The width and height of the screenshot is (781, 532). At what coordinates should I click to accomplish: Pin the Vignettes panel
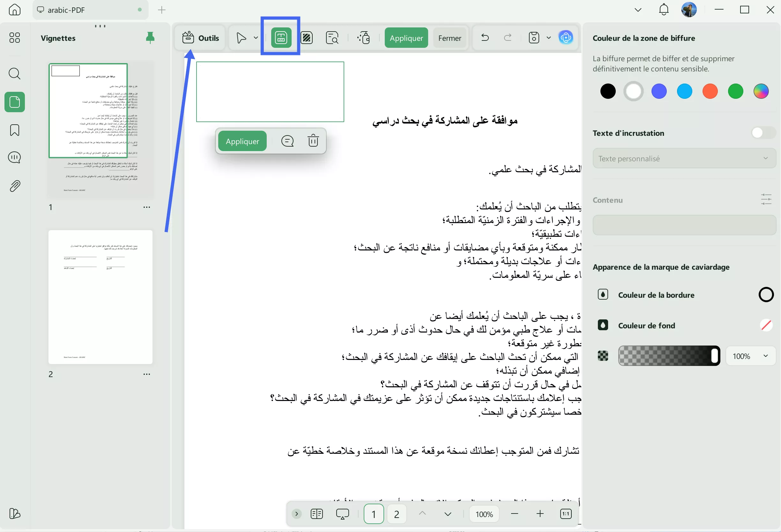pyautogui.click(x=150, y=38)
